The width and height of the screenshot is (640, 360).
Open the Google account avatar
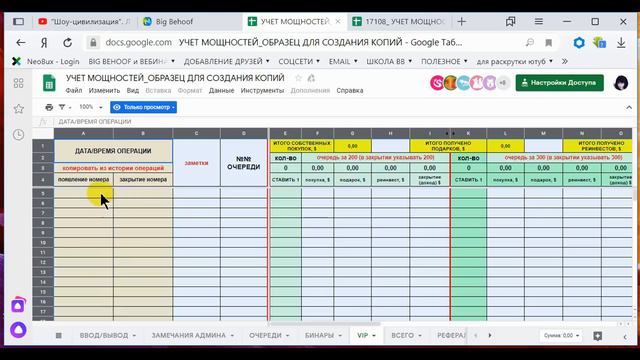[x=621, y=83]
